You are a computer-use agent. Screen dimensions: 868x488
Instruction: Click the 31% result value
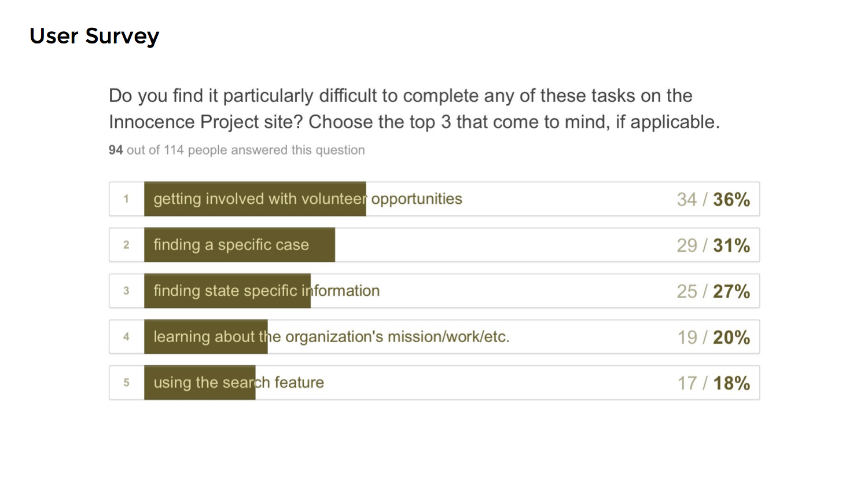[x=731, y=245]
